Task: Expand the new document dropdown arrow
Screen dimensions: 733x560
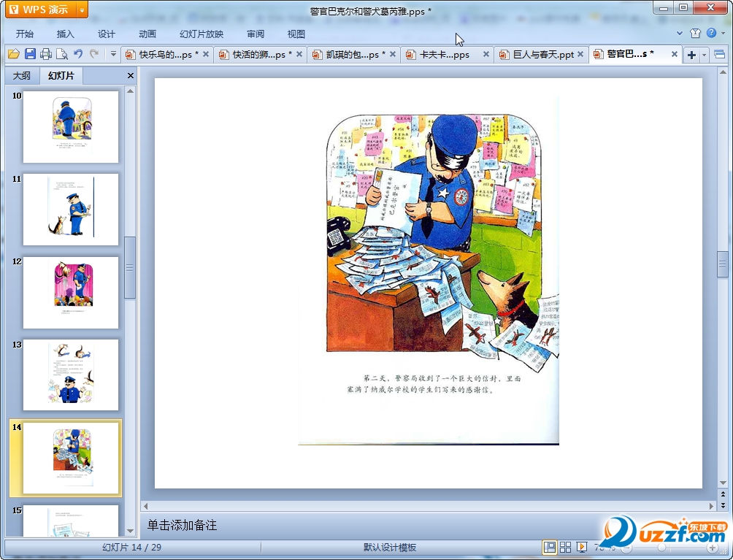Action: point(704,55)
